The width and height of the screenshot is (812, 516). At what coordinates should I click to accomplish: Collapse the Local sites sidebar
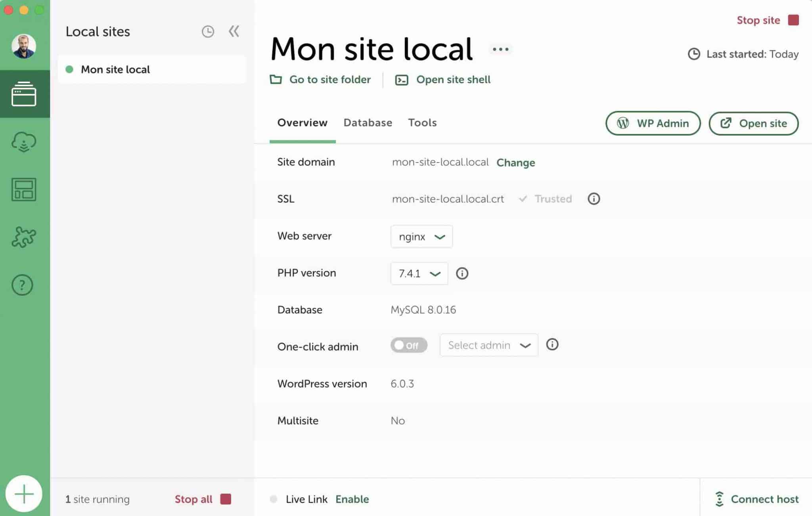[x=234, y=31]
